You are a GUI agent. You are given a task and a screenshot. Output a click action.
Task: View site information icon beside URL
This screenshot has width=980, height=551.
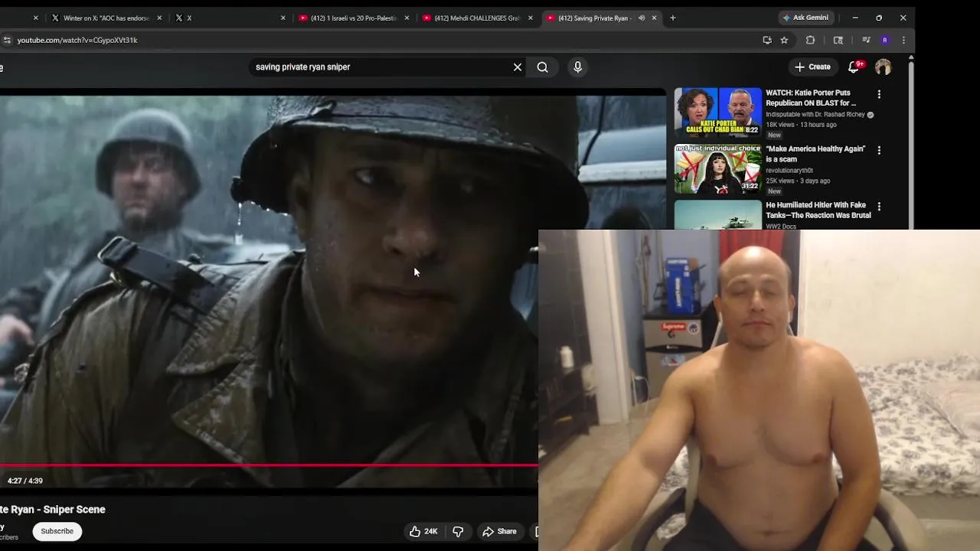(x=7, y=40)
